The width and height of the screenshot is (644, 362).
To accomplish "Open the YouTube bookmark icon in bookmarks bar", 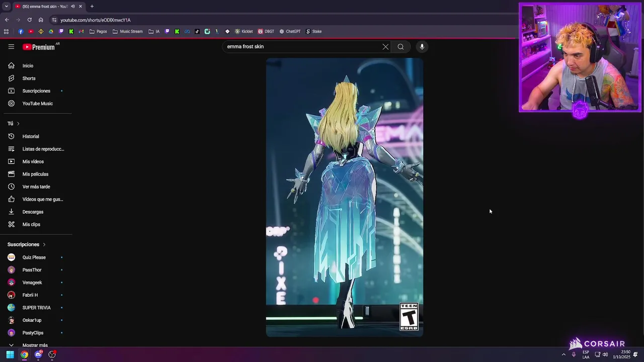I will [x=31, y=31].
